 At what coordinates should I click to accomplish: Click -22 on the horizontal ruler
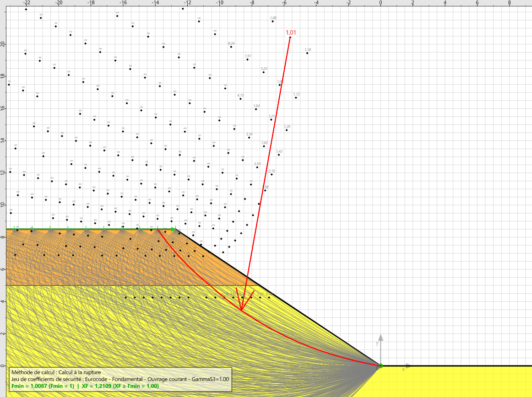26,3
